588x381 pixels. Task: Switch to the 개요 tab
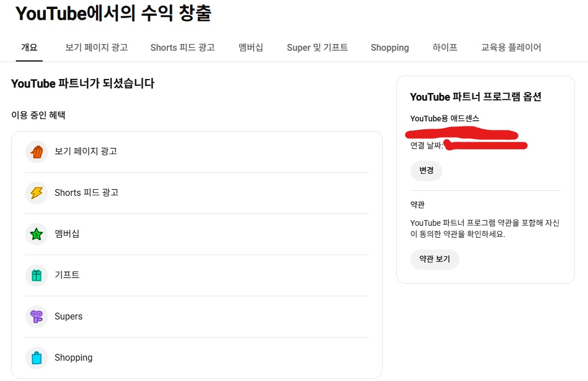click(x=29, y=47)
